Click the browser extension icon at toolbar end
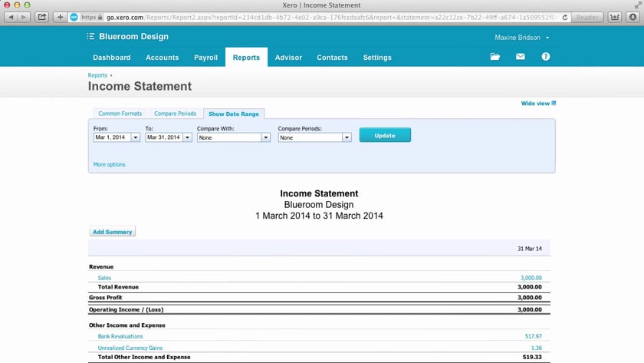The height and width of the screenshot is (363, 644). point(633,17)
